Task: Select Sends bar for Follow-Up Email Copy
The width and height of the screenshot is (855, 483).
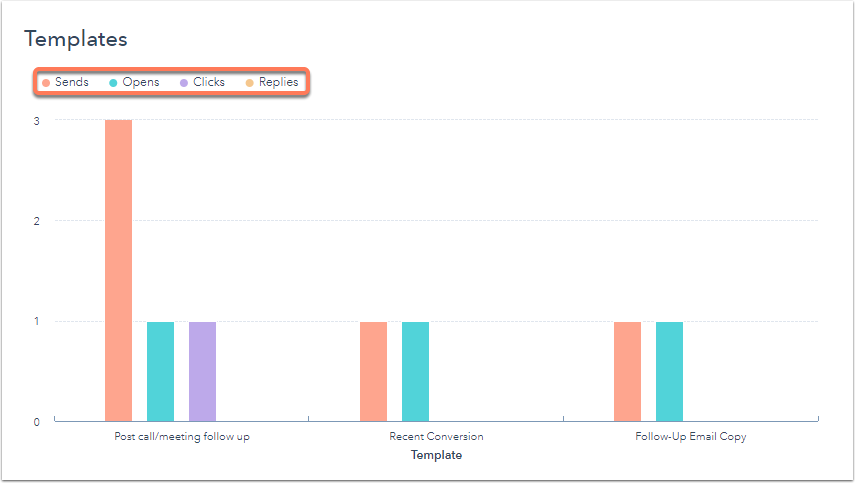Action: tap(628, 371)
